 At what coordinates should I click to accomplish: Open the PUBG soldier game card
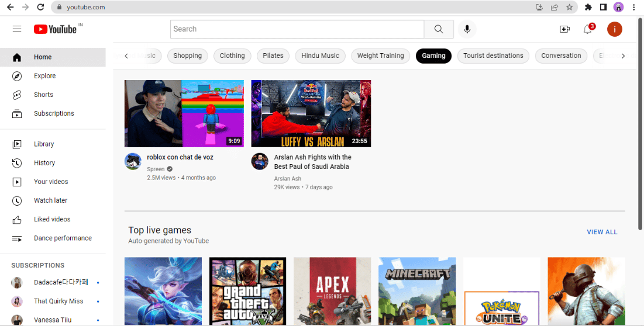(x=587, y=292)
